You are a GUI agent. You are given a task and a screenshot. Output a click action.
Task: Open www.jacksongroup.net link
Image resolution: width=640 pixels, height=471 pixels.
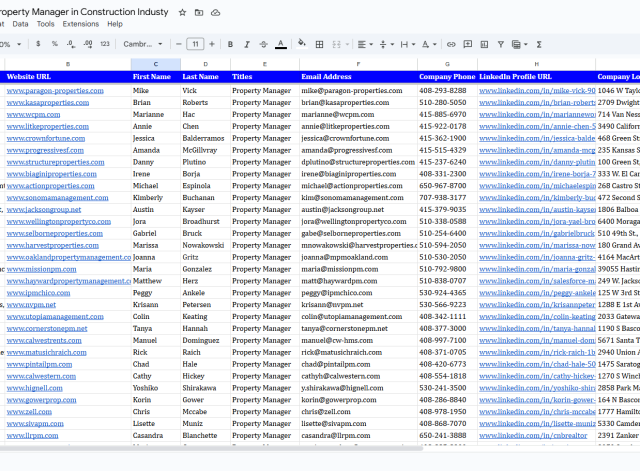tap(44, 210)
